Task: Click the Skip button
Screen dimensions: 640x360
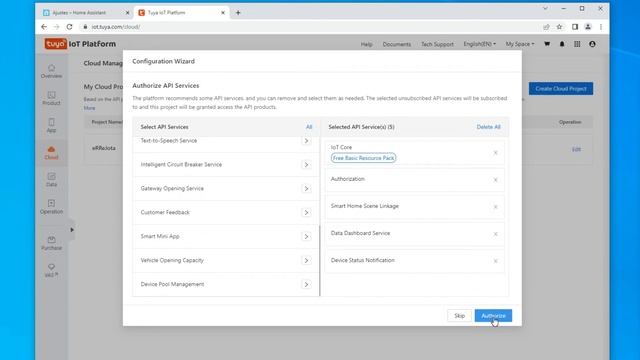Action: (x=459, y=316)
